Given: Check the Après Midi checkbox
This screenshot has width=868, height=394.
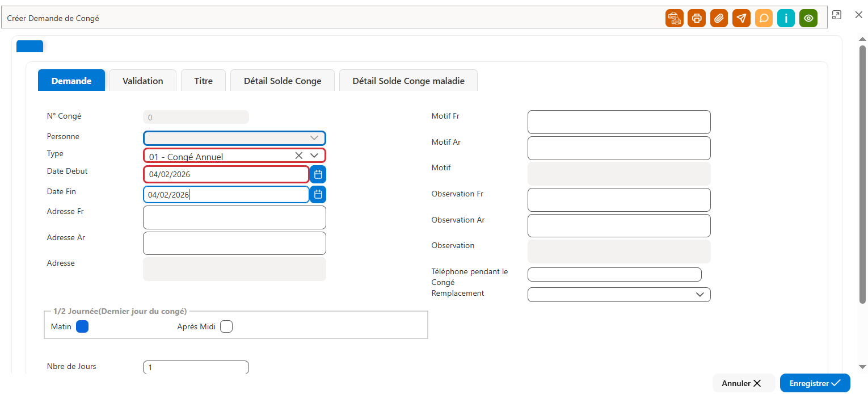Looking at the screenshot, I should tap(226, 326).
